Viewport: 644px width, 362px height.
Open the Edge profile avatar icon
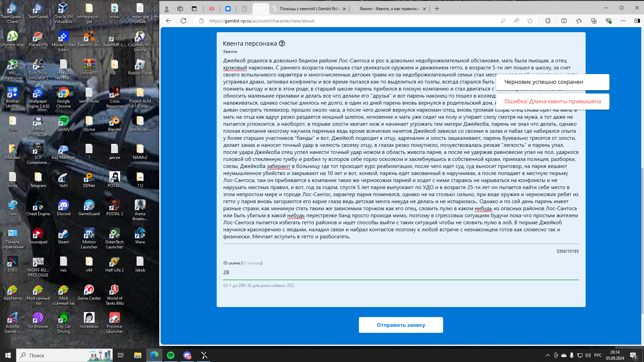166,9
